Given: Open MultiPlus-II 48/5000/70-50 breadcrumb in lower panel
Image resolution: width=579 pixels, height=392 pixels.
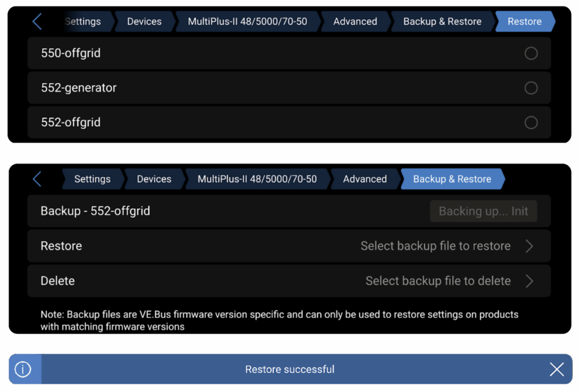Looking at the screenshot, I should (x=257, y=179).
